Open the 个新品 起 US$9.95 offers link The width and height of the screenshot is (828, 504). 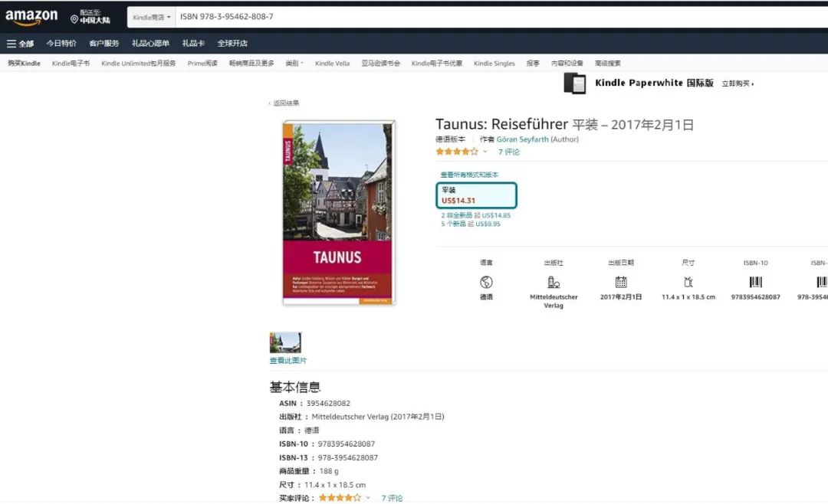(x=471, y=224)
